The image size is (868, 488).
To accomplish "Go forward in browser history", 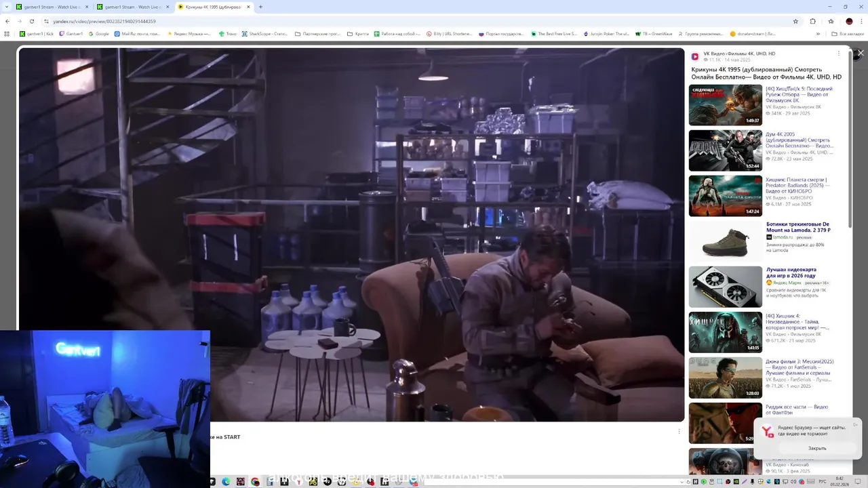I will (x=20, y=21).
